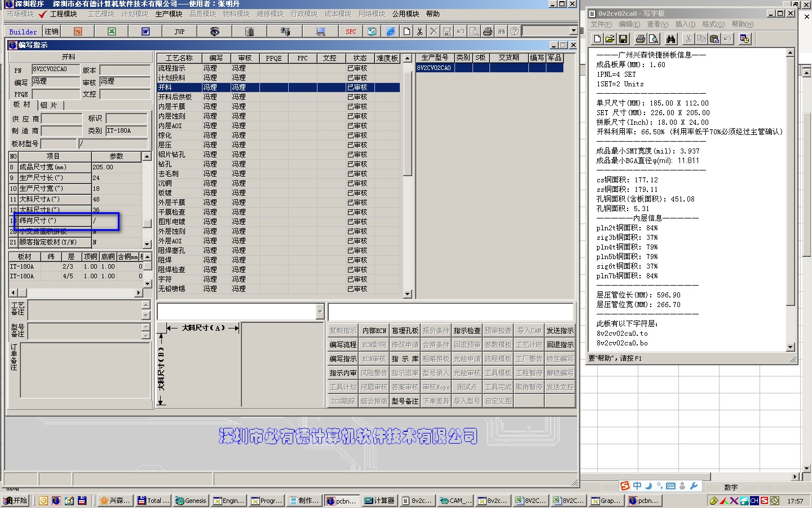
Task: Open the 生产模块 menu
Action: pyautogui.click(x=169, y=14)
